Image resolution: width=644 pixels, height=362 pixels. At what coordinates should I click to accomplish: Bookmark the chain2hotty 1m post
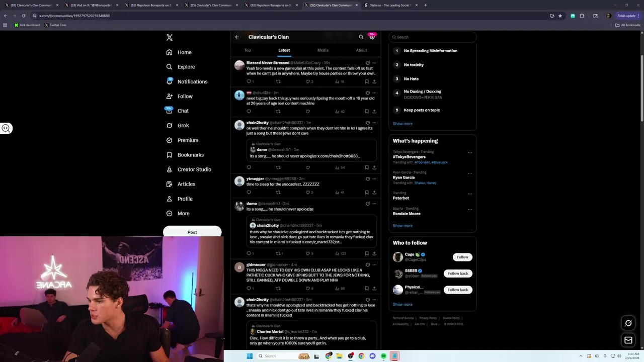(367, 167)
